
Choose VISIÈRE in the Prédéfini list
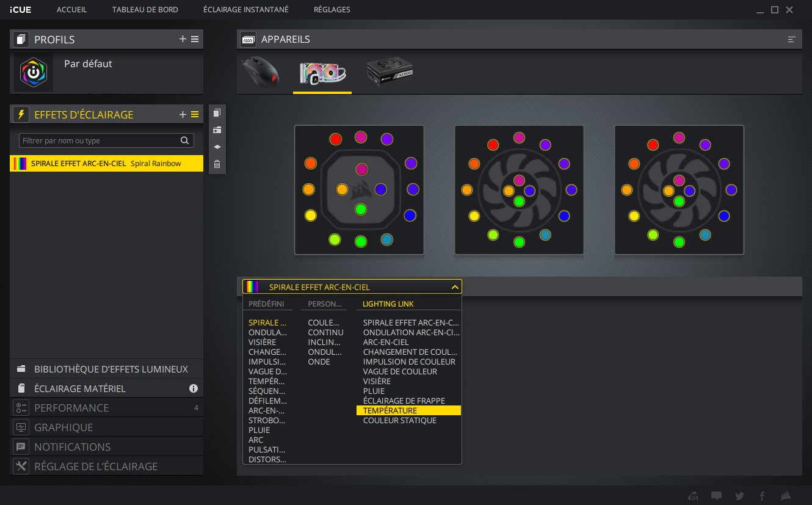pos(262,342)
